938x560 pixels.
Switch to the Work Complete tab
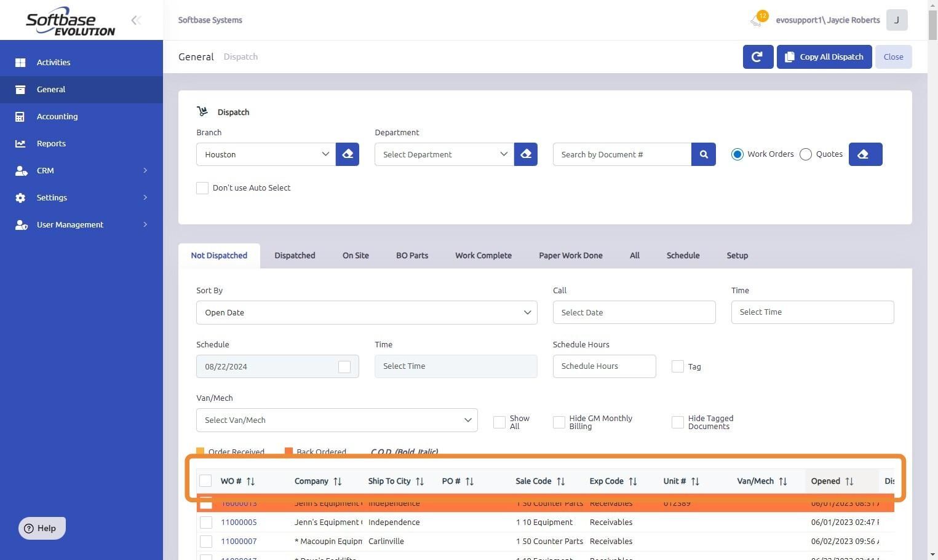click(483, 256)
